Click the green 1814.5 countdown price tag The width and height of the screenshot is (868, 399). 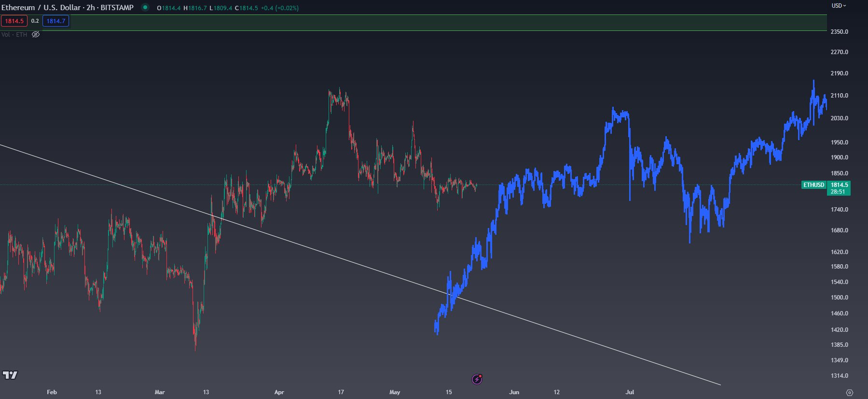(x=839, y=188)
